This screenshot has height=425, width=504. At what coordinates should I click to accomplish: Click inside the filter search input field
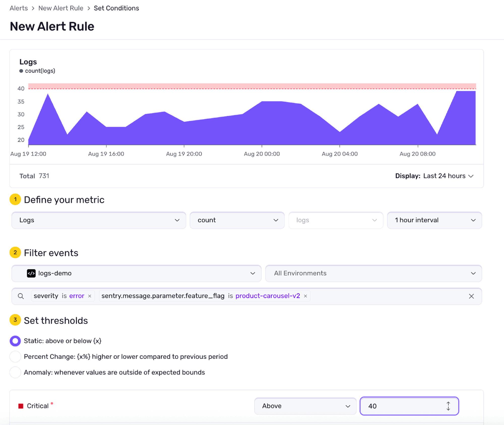point(378,296)
